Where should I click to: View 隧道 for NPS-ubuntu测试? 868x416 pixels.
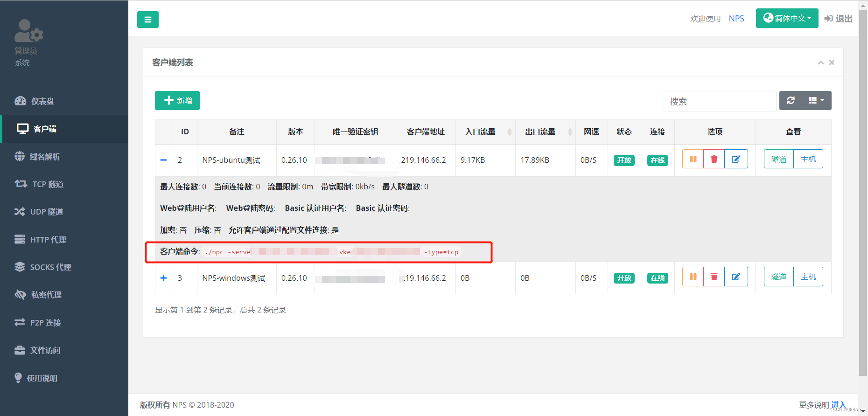coord(779,159)
